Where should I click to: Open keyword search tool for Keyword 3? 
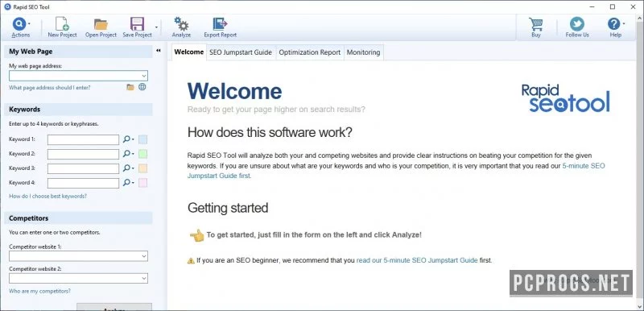(129, 168)
